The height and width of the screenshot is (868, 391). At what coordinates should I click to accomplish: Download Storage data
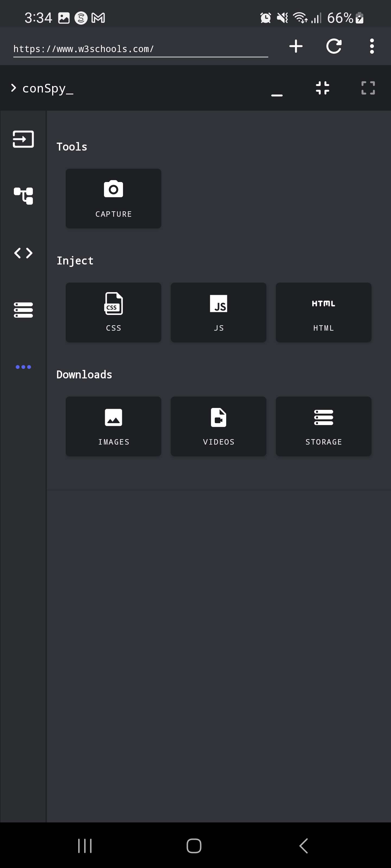(x=324, y=426)
